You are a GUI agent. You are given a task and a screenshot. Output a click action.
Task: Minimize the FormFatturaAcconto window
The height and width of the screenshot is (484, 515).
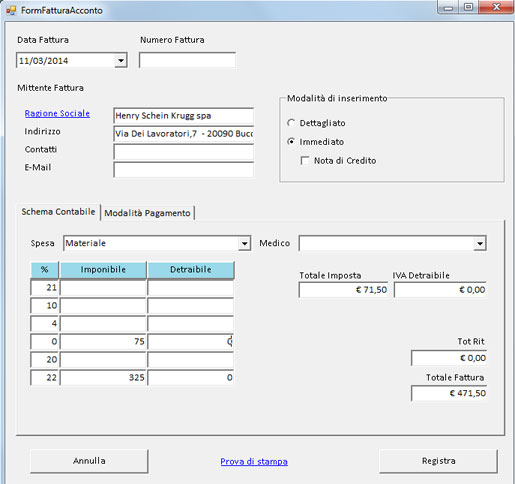point(448,7)
